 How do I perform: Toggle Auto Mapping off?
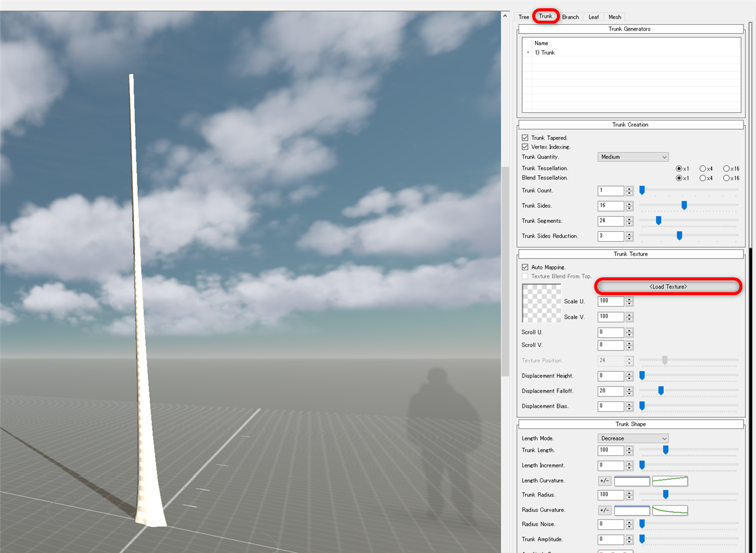[524, 267]
